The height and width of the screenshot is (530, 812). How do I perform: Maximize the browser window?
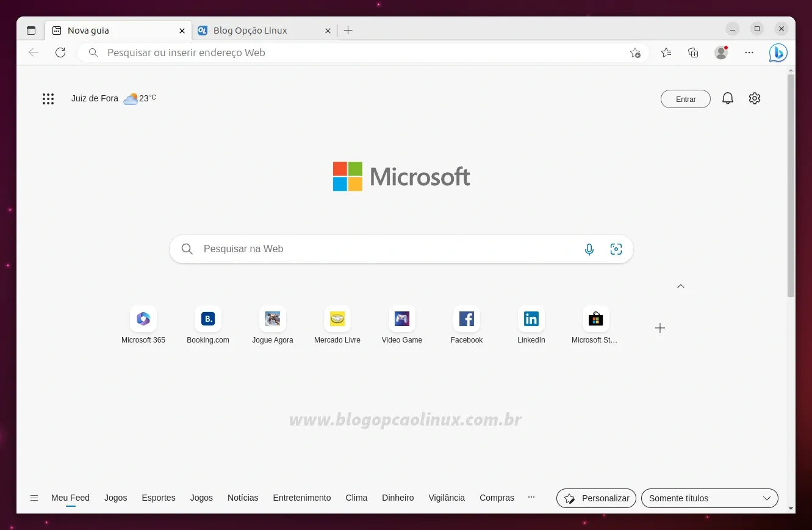click(x=757, y=29)
